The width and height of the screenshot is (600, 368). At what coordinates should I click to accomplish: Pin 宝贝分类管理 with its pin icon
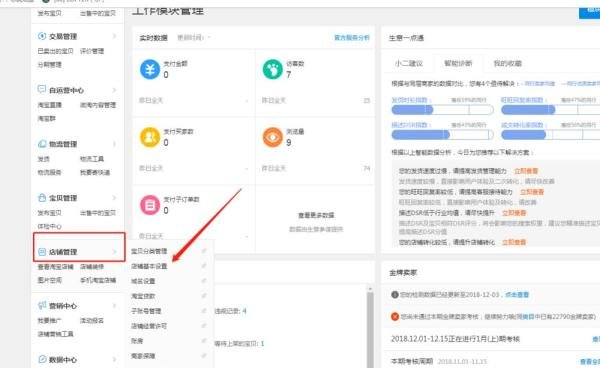click(x=204, y=251)
